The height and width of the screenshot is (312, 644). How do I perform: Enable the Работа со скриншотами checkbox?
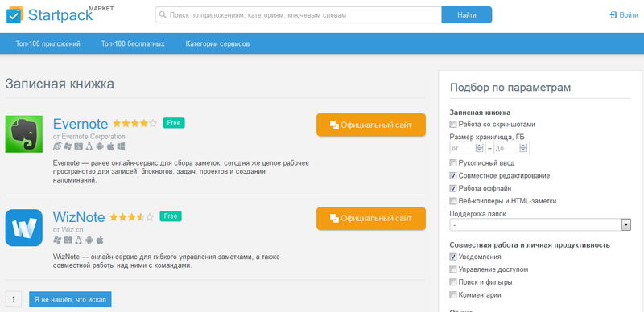coord(453,125)
